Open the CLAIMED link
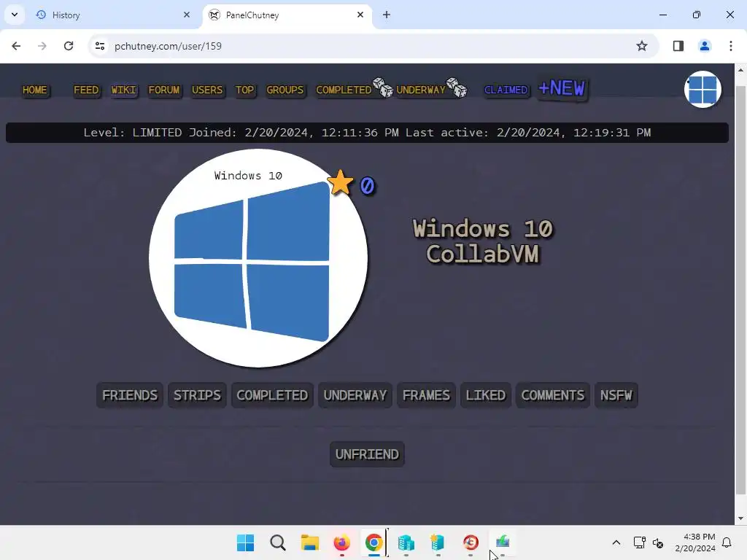The image size is (747, 560). coord(506,90)
